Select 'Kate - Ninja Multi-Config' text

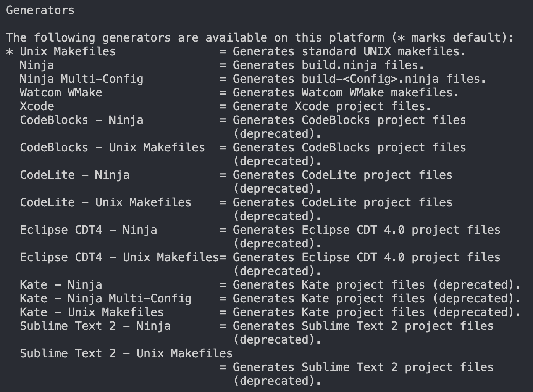point(106,299)
